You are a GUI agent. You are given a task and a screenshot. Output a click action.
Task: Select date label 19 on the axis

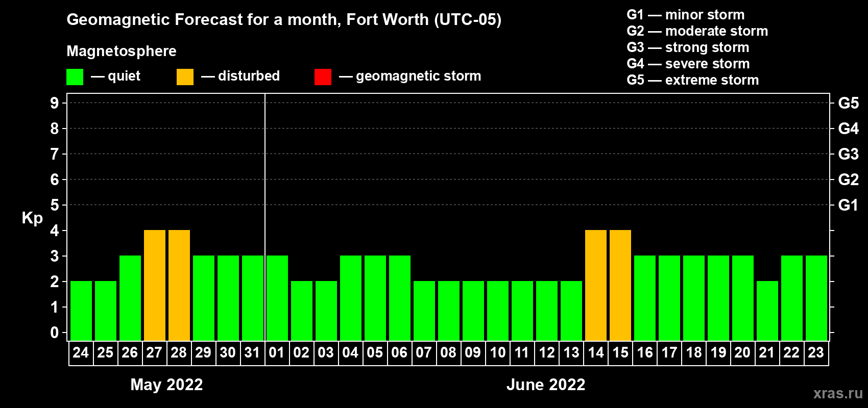(718, 353)
